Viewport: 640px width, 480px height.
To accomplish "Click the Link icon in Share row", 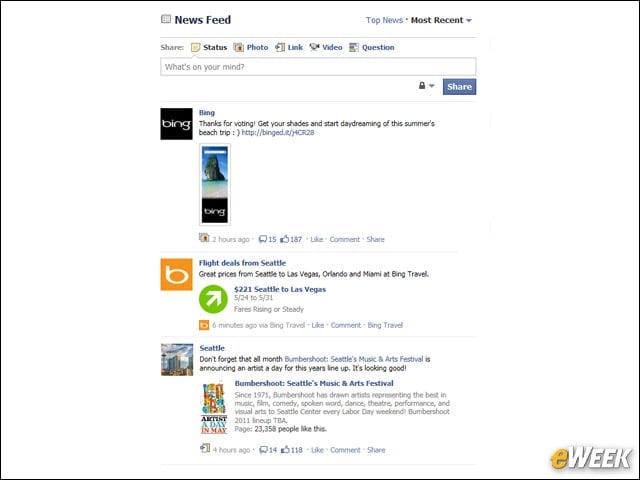I will [280, 47].
